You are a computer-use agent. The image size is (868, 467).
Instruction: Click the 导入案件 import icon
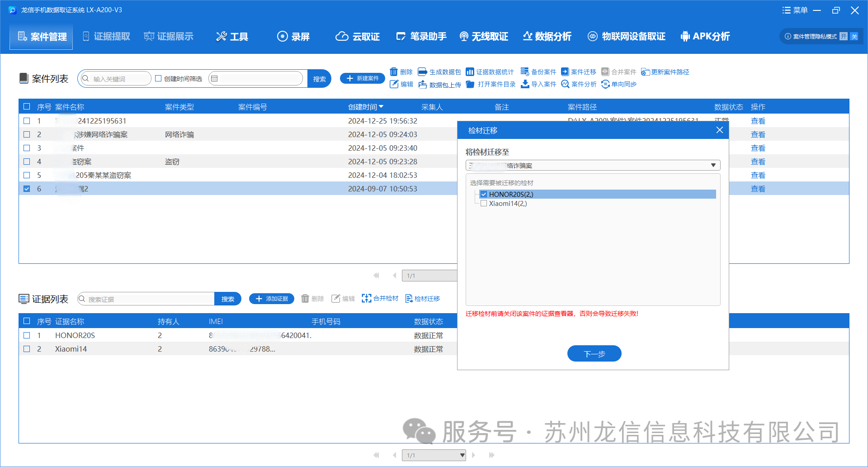(525, 84)
